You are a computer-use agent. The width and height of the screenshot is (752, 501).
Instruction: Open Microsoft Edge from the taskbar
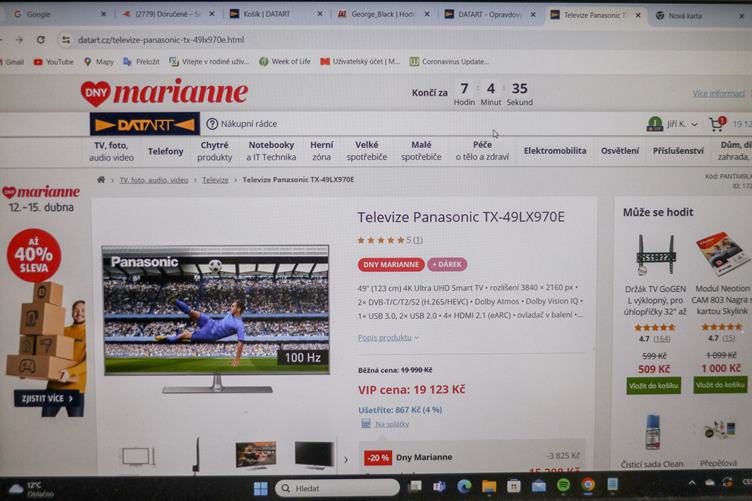[464, 487]
